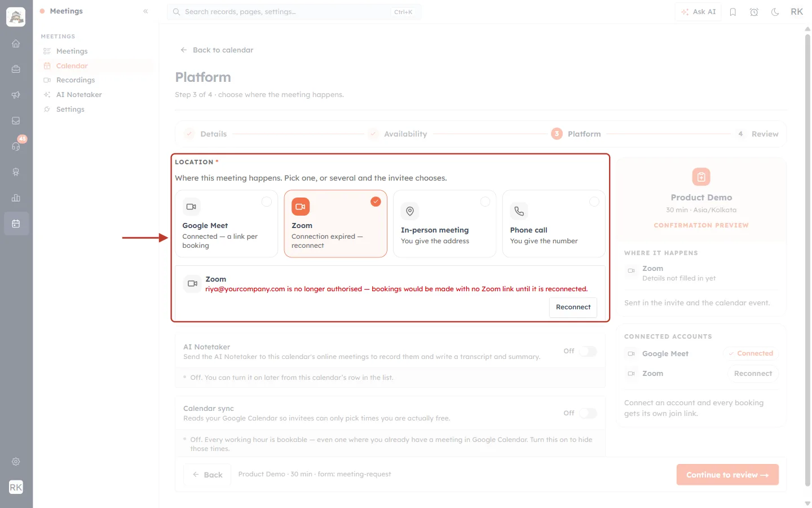The width and height of the screenshot is (812, 508).
Task: Open the RK profile menu in top bar
Action: point(797,12)
